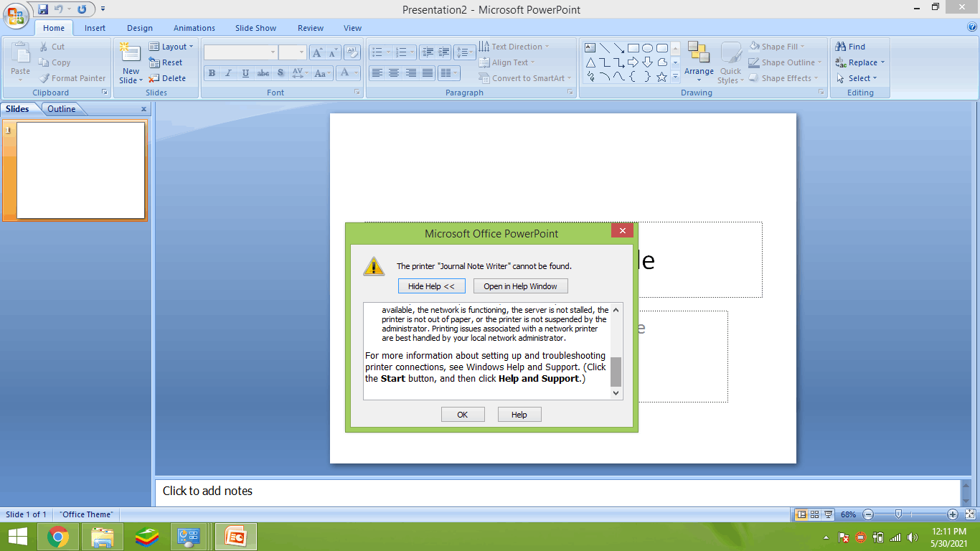Toggle Strikethrough formatting
Image resolution: width=980 pixels, height=551 pixels.
coord(263,73)
